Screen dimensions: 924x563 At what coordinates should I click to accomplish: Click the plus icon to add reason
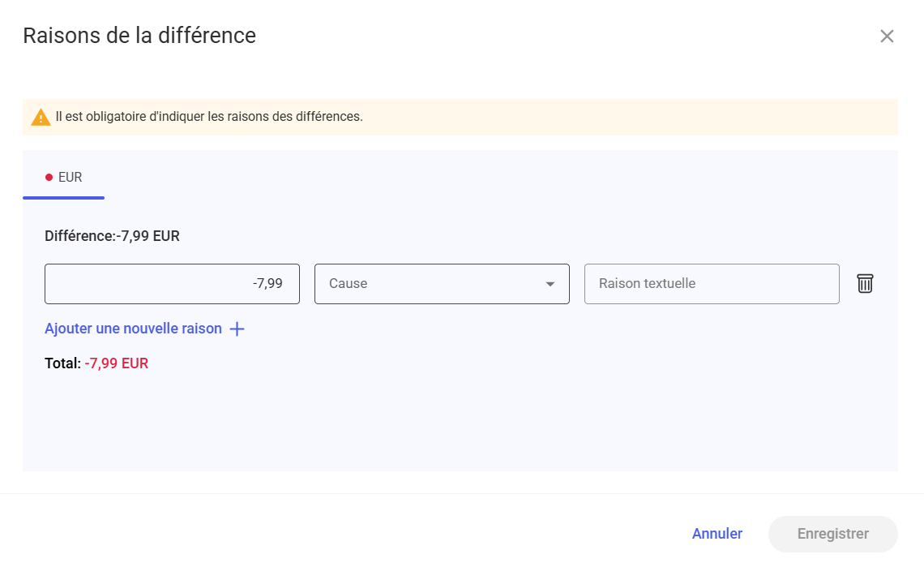coord(237,329)
